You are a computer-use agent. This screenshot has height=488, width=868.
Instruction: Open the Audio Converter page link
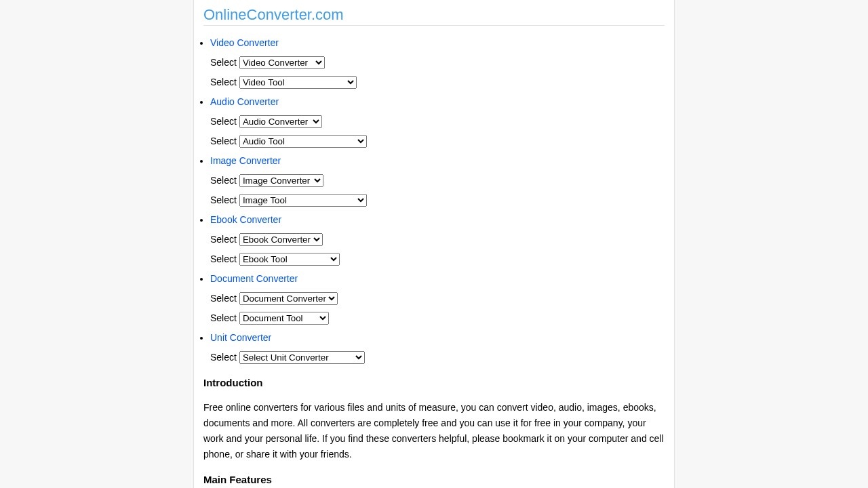pyautogui.click(x=244, y=102)
